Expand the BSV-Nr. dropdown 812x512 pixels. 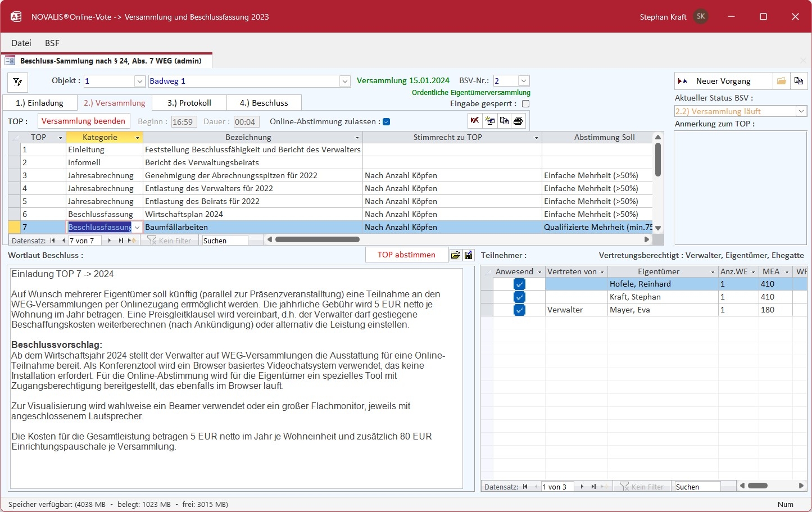pyautogui.click(x=524, y=81)
